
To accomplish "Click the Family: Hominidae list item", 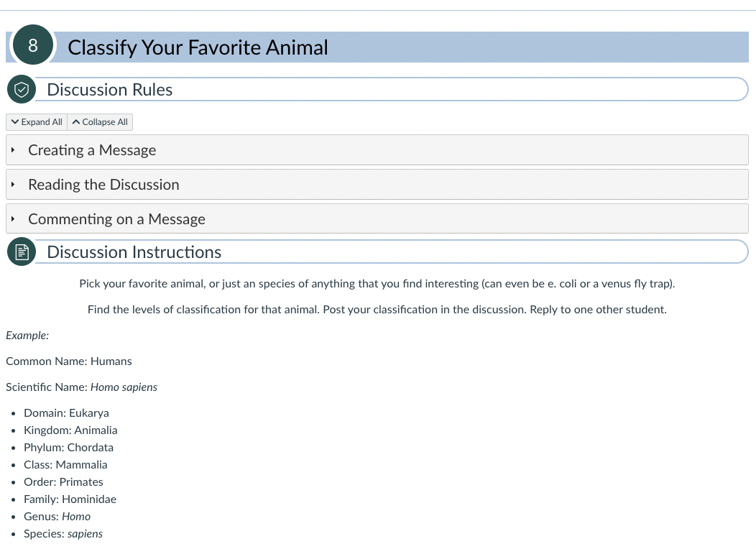I will [x=70, y=499].
